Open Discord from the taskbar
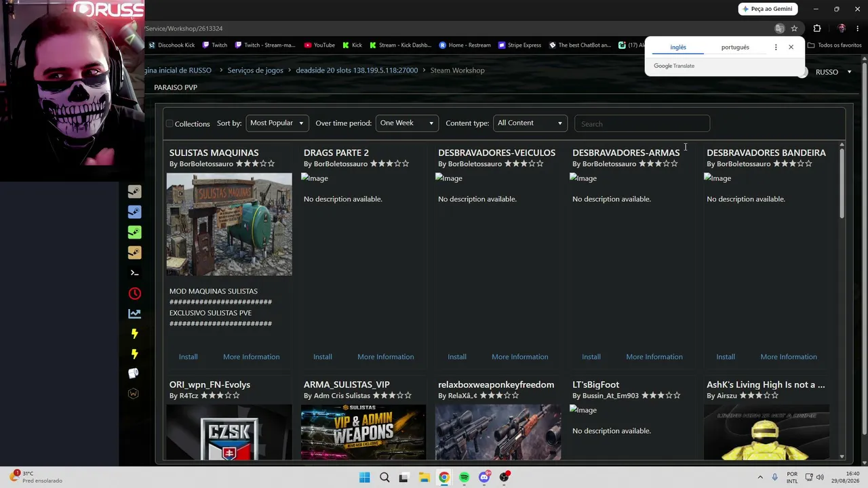This screenshot has height=488, width=868. pos(484,477)
